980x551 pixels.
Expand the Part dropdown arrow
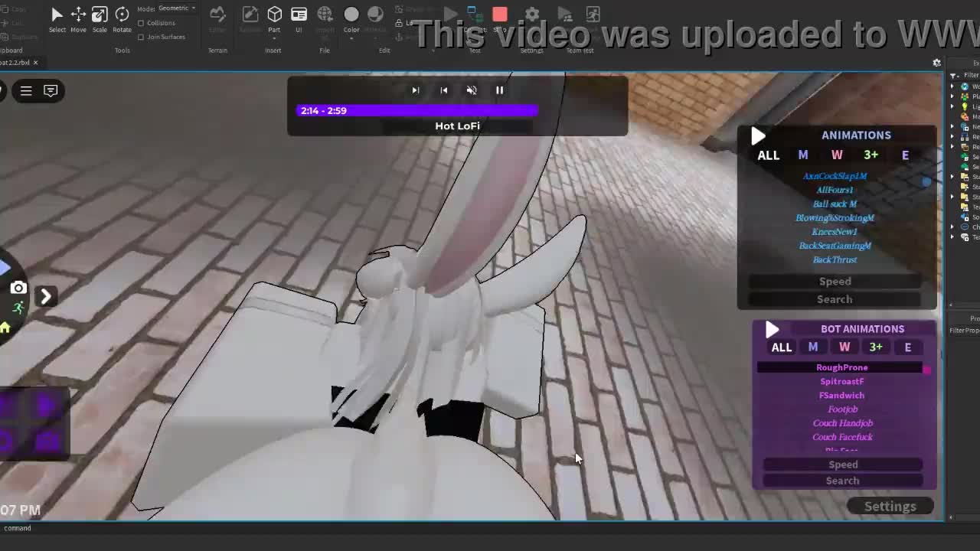click(274, 37)
